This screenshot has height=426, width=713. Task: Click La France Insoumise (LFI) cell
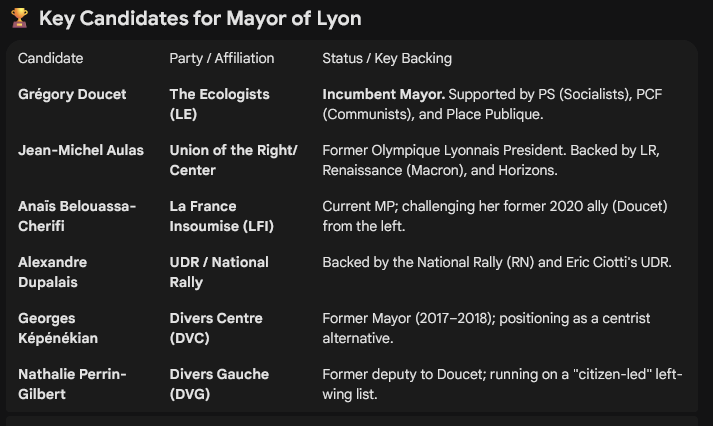[221, 216]
